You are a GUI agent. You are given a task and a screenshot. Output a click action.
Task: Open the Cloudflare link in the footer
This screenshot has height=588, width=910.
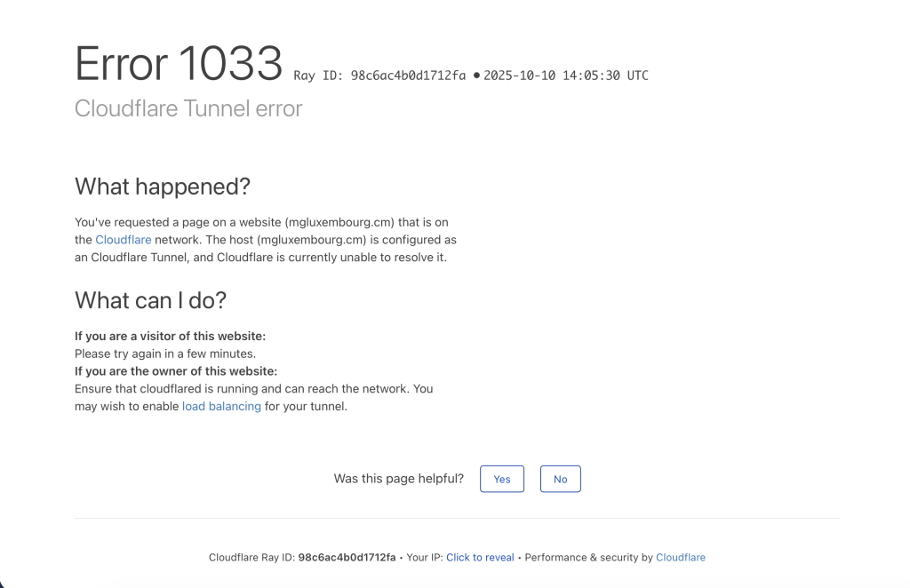click(x=680, y=558)
